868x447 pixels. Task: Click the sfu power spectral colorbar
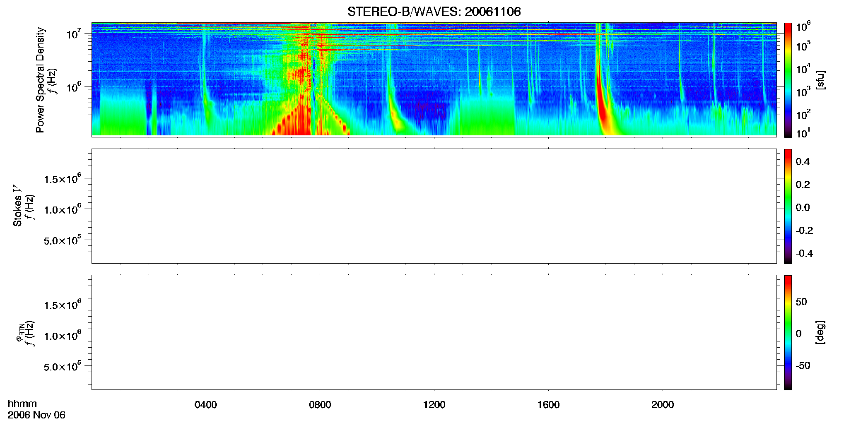(788, 80)
